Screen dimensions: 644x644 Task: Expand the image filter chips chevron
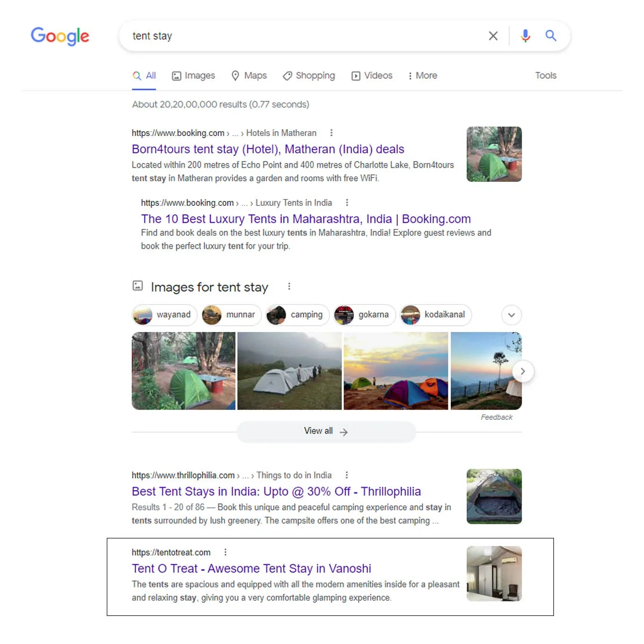tap(512, 315)
